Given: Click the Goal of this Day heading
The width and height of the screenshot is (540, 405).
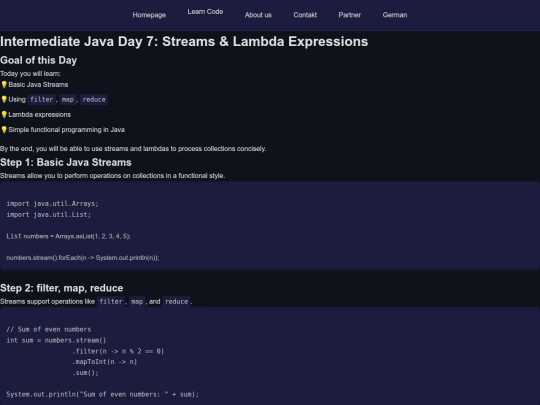Looking at the screenshot, I should pos(39,60).
